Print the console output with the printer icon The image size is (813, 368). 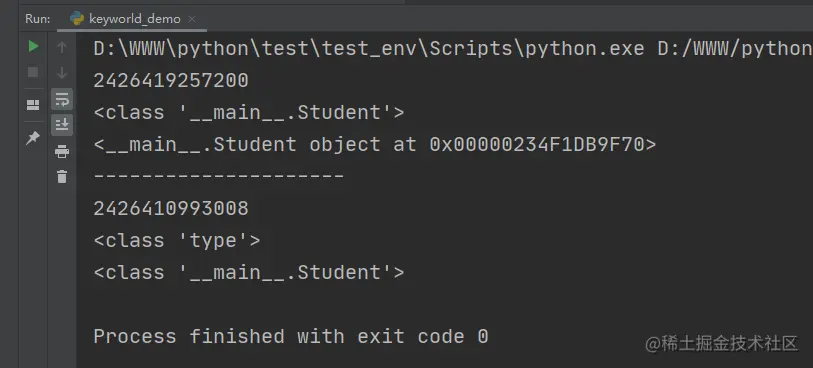point(62,151)
